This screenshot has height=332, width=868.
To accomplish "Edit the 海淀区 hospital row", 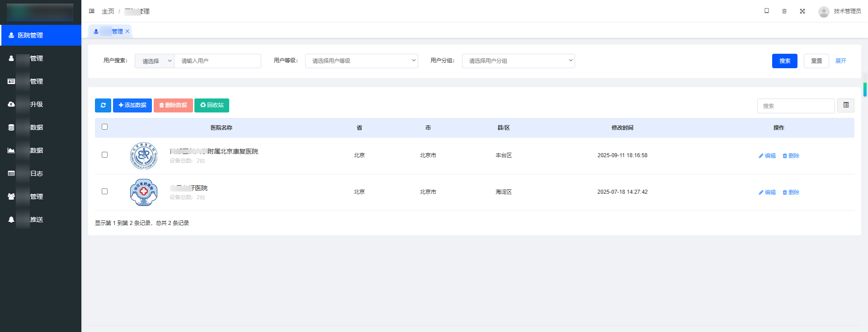I will [767, 192].
